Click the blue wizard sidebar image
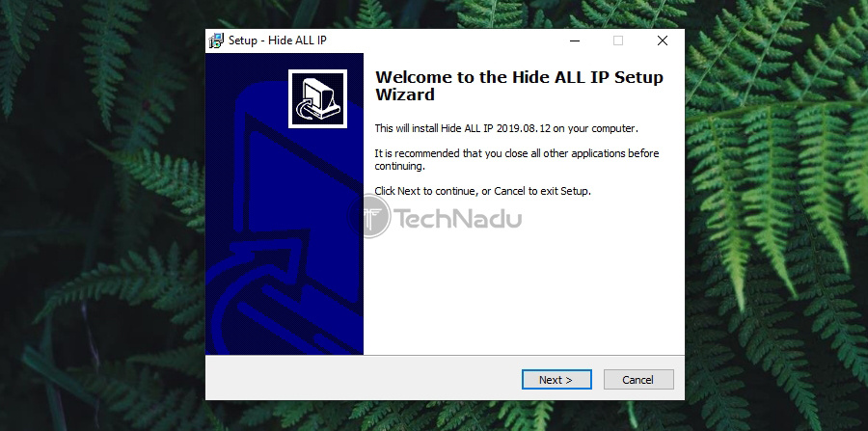The height and width of the screenshot is (431, 868). tap(285, 203)
